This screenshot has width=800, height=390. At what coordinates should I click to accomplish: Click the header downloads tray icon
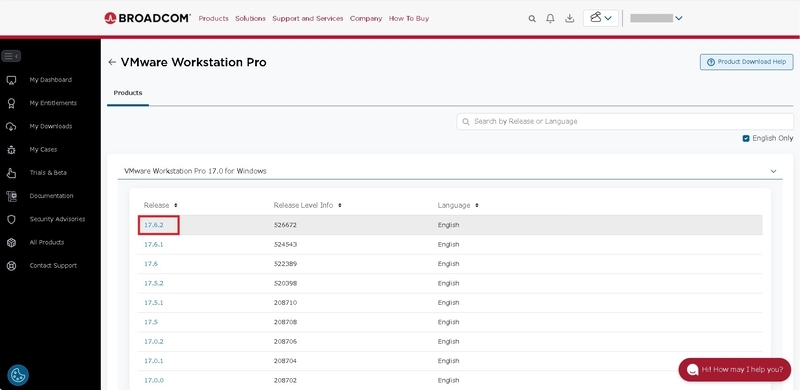[569, 19]
